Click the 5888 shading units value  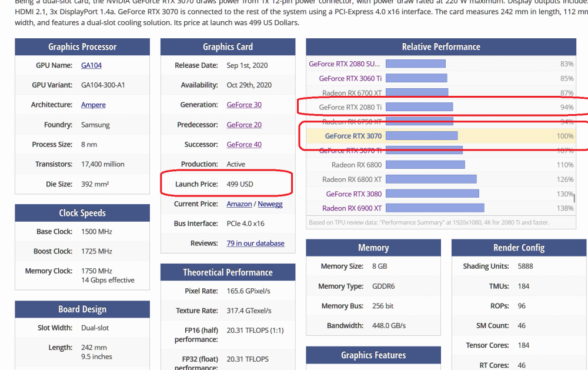pyautogui.click(x=525, y=266)
